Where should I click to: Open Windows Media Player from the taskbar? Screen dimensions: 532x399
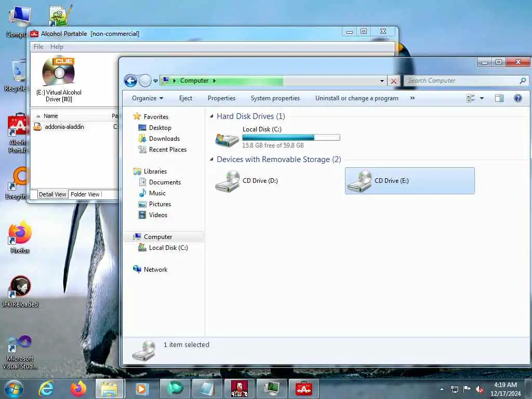tap(141, 389)
